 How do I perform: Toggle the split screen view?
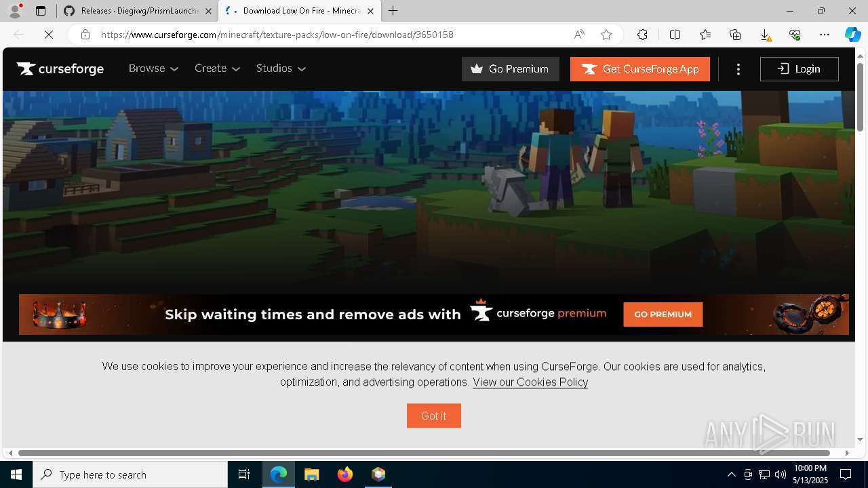tap(675, 35)
